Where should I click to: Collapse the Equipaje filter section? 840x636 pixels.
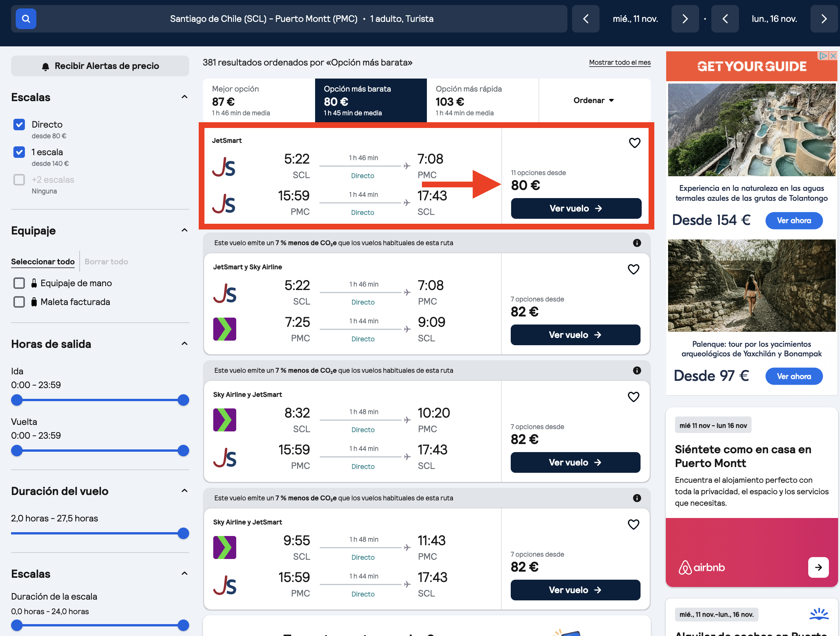(185, 230)
